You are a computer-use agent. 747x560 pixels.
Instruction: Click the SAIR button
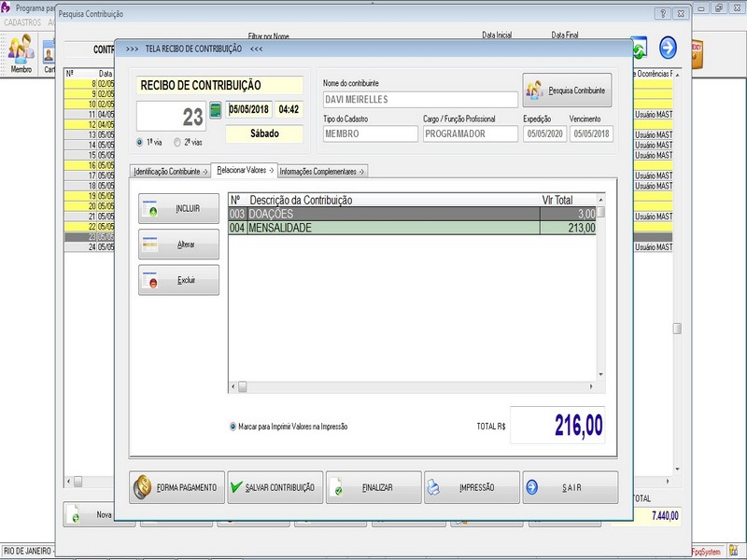tap(571, 487)
